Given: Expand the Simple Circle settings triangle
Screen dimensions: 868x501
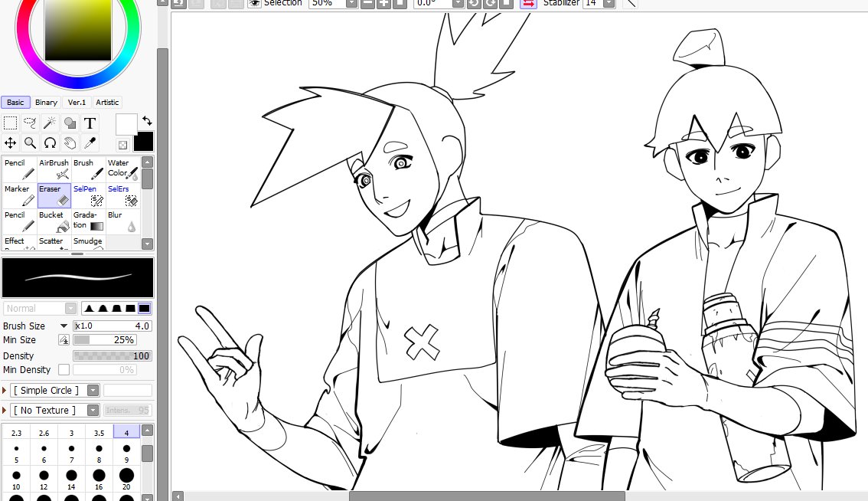Looking at the screenshot, I should click(x=5, y=390).
